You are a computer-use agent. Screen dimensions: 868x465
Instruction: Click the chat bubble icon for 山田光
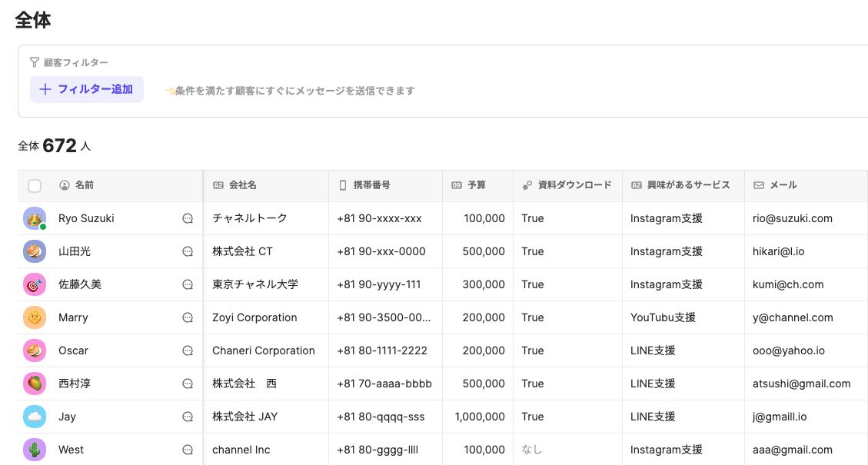click(188, 251)
